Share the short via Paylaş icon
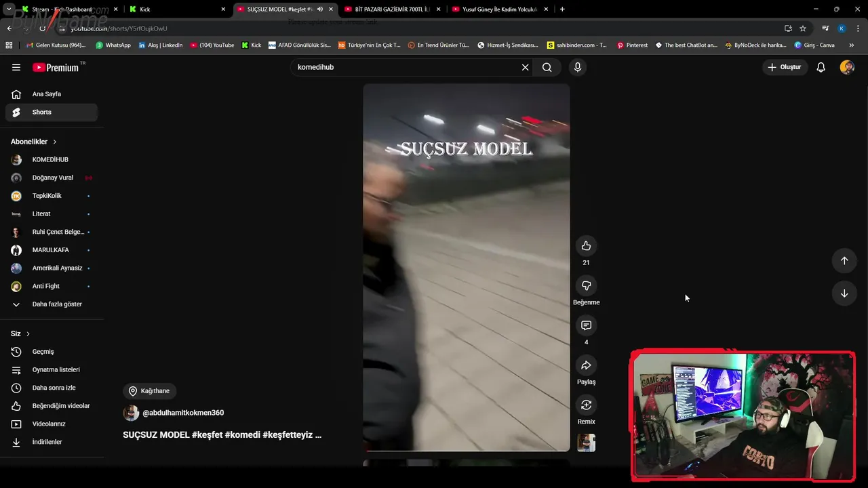 click(x=587, y=365)
